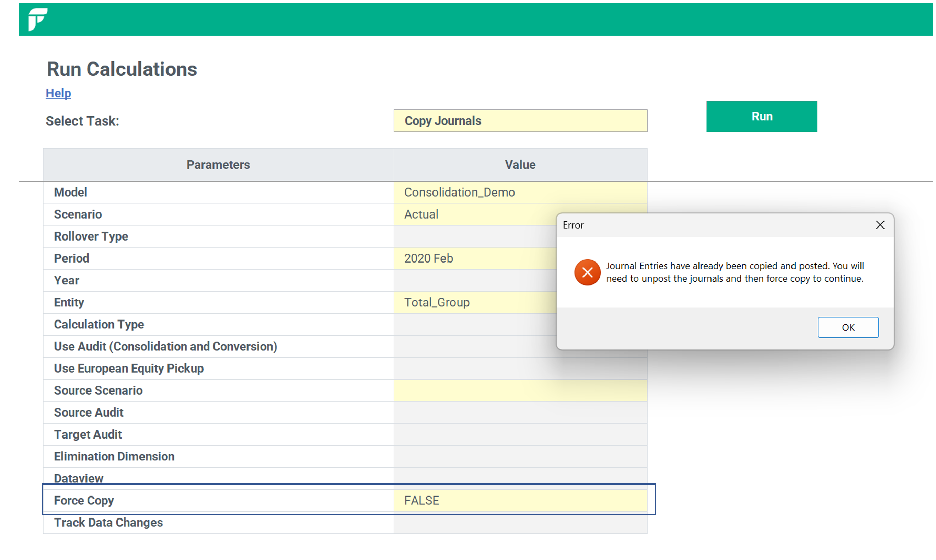Viewport: 936px width, 560px height.
Task: Select the 2020 Feb period value
Action: coord(475,258)
